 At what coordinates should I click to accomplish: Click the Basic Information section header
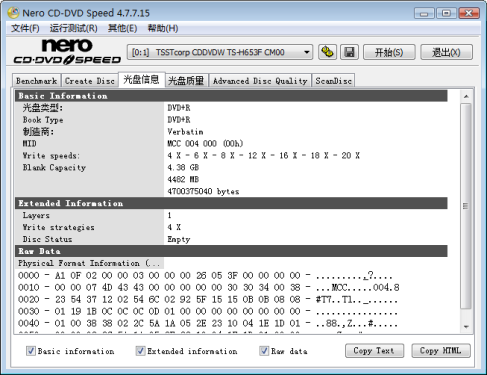click(231, 96)
